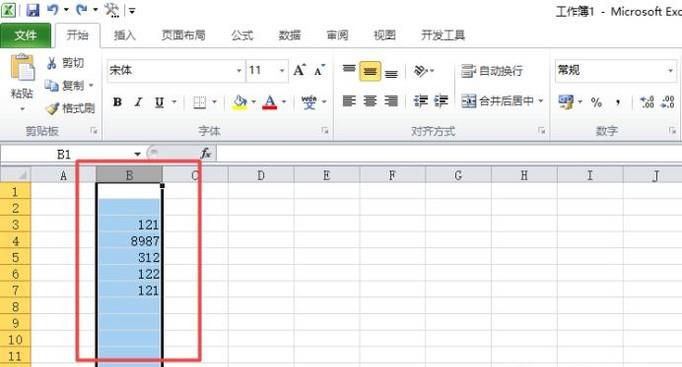Viewport: 682px width, 367px height.
Task: Decrease indent icon
Action: click(x=421, y=101)
